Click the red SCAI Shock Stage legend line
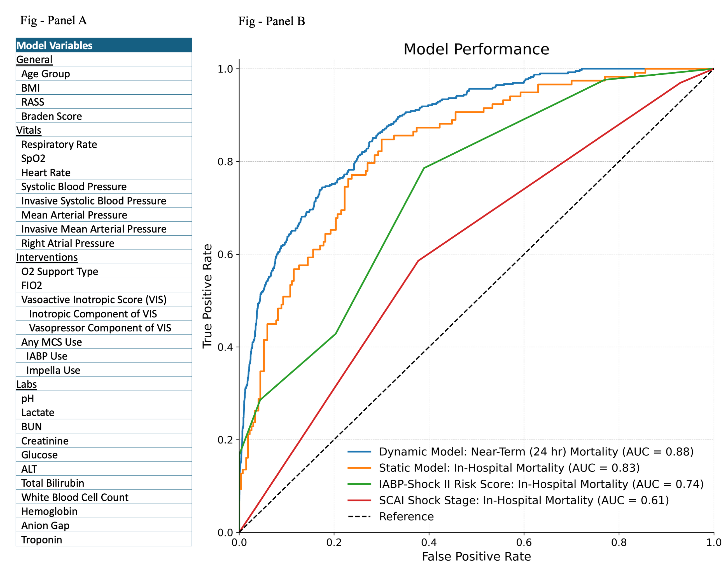The width and height of the screenshot is (728, 569). point(359,500)
